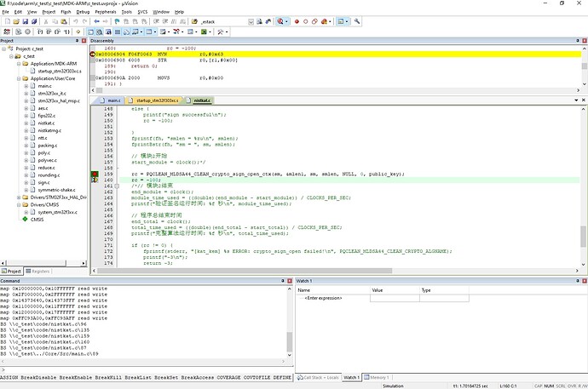
Task: Switch to the startup_stm32f303xc.s tab
Action: tap(153, 100)
